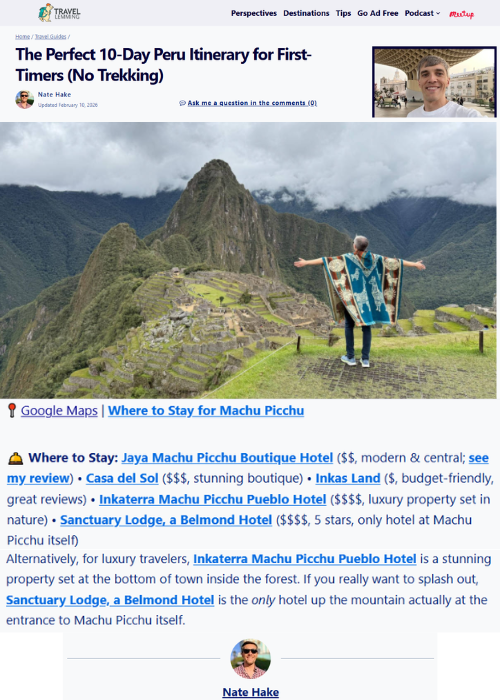Open the Casa del Sol link
500x700 pixels.
pos(122,479)
